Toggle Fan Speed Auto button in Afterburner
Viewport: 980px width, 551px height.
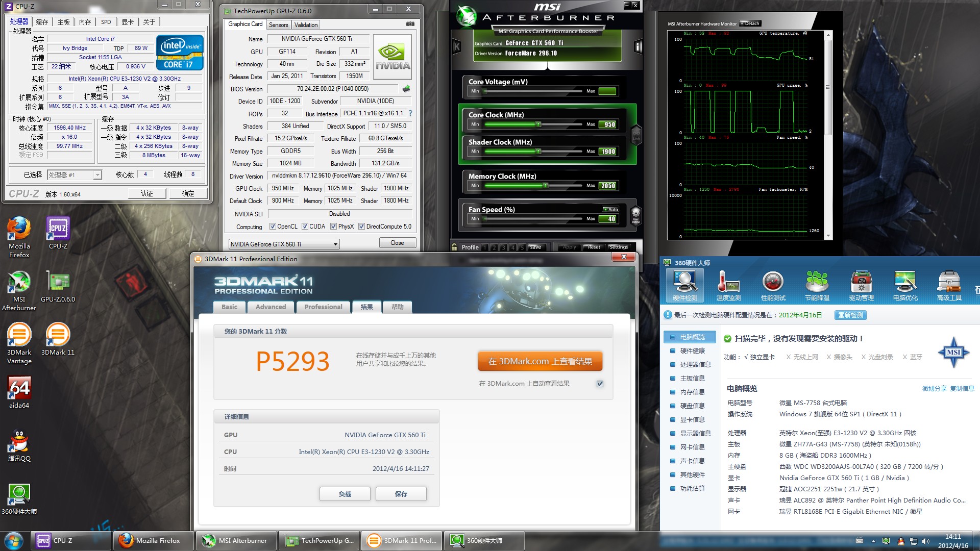point(610,209)
